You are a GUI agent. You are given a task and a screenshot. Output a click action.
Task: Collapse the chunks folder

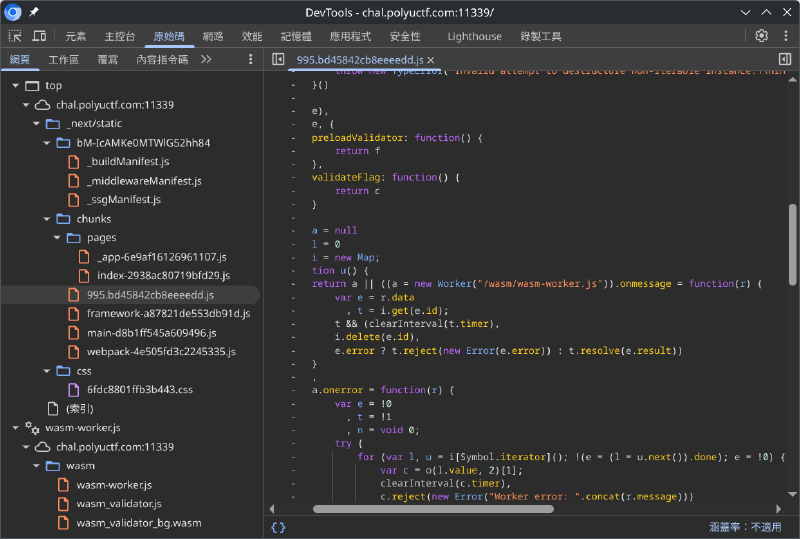[46, 219]
